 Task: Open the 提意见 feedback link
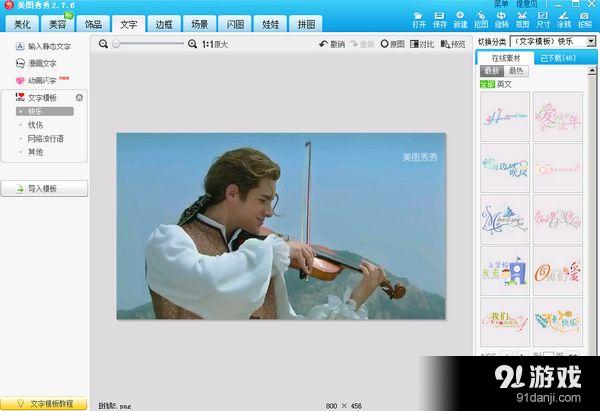527,4
